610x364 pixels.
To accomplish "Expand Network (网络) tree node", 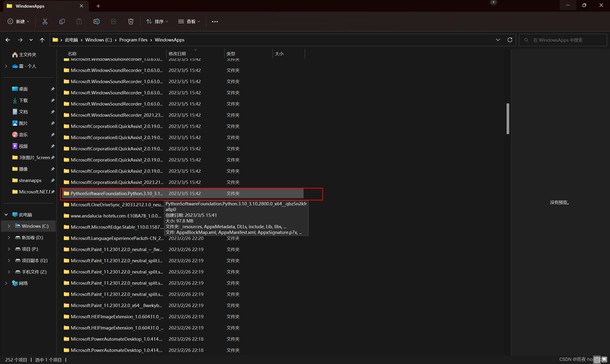I will coord(6,283).
